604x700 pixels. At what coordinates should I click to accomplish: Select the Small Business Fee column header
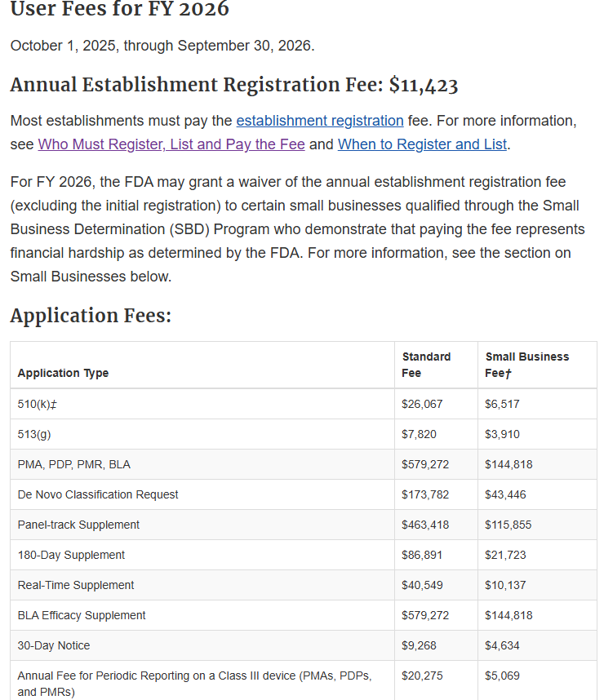click(526, 365)
